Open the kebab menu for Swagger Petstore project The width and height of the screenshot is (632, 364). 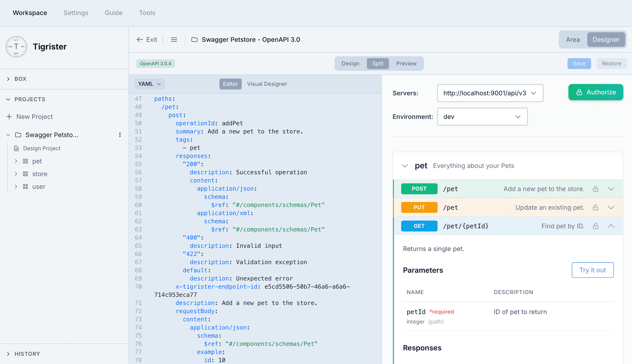(120, 135)
